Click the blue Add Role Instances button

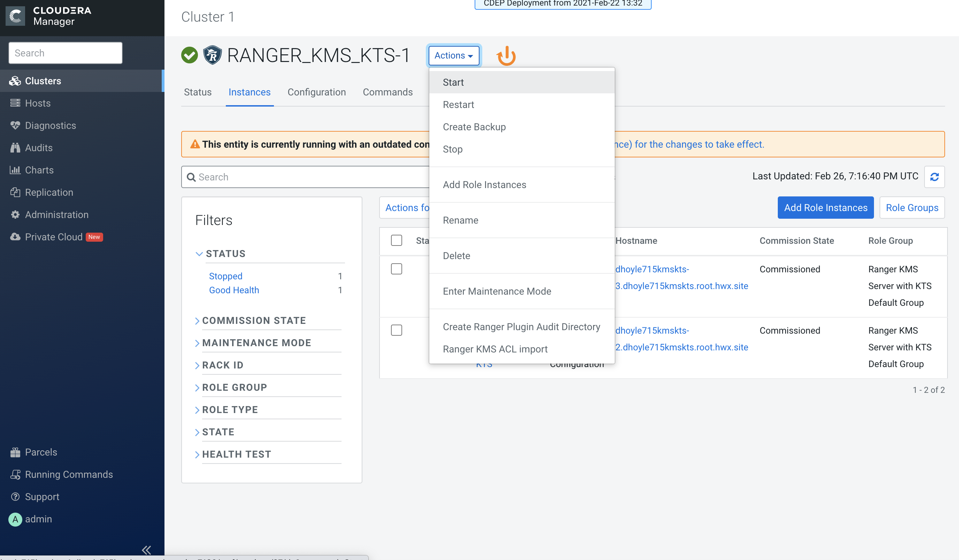826,208
